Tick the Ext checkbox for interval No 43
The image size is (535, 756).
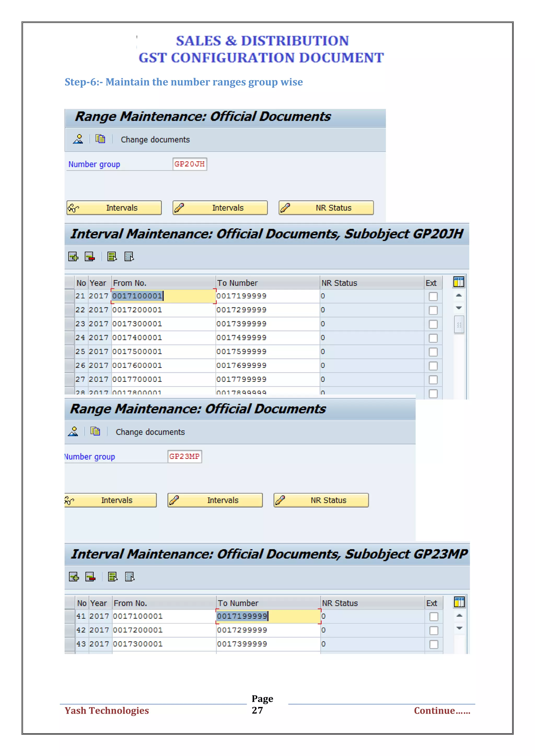click(x=434, y=644)
